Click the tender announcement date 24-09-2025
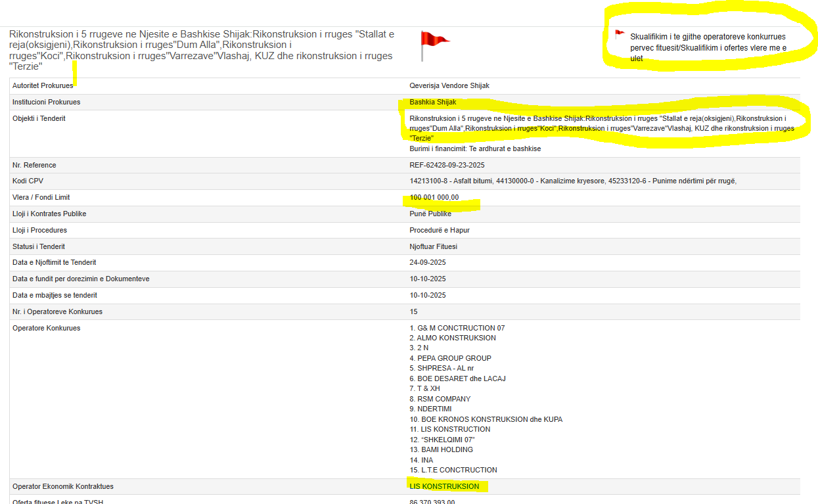Screen dimensions: 818x504 pyautogui.click(x=428, y=262)
